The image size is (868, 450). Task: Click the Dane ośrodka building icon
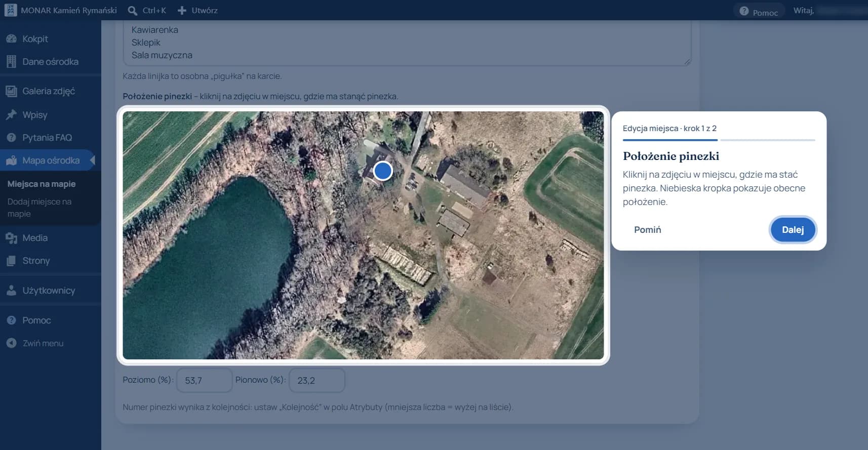[11, 61]
